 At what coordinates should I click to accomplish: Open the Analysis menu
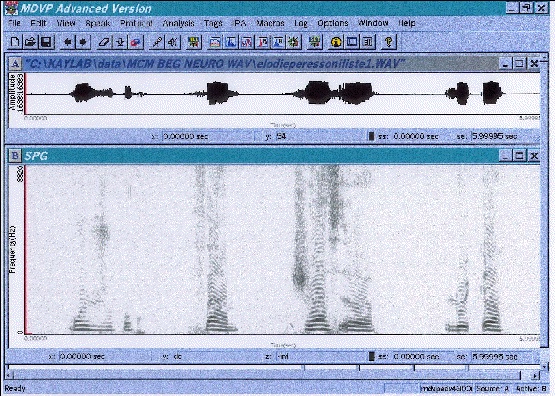pos(178,23)
